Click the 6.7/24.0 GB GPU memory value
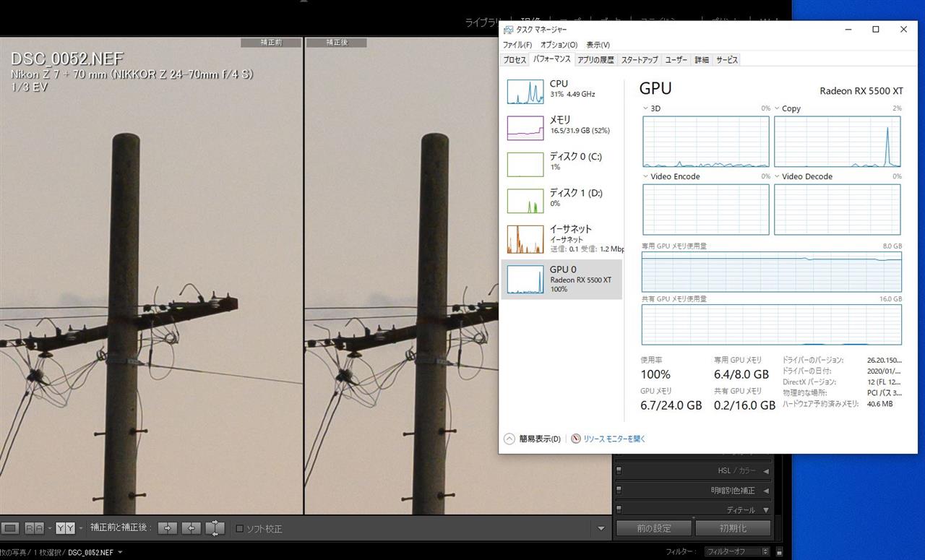925x560 pixels. (671, 405)
